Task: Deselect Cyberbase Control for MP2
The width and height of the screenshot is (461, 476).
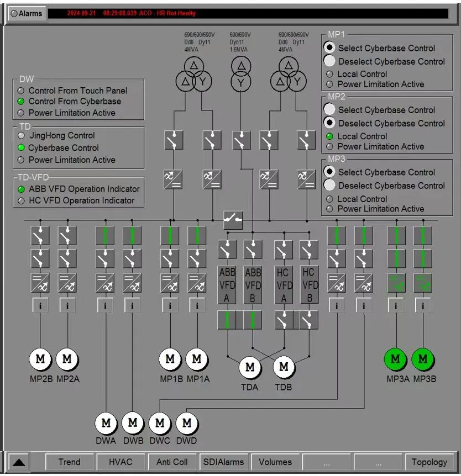Action: pos(329,123)
